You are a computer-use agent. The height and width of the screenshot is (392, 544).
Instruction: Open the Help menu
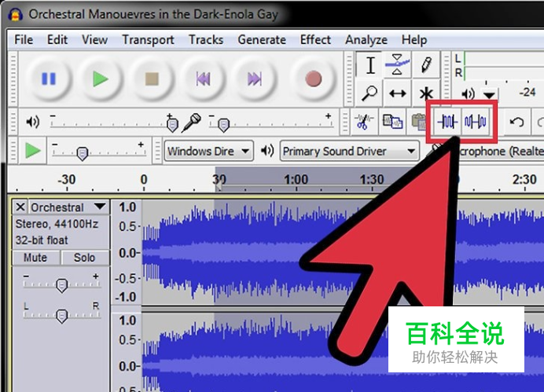pyautogui.click(x=414, y=40)
